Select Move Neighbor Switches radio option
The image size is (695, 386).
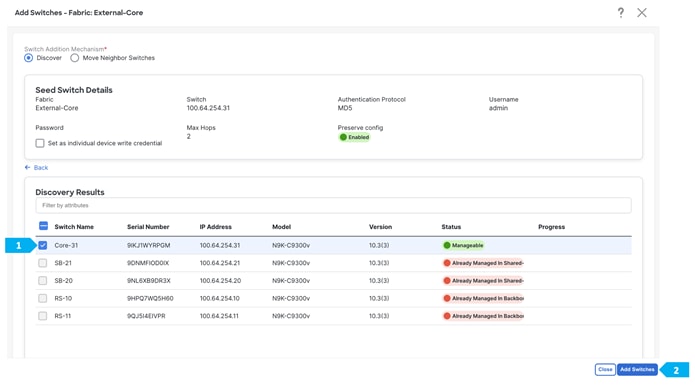(74, 58)
